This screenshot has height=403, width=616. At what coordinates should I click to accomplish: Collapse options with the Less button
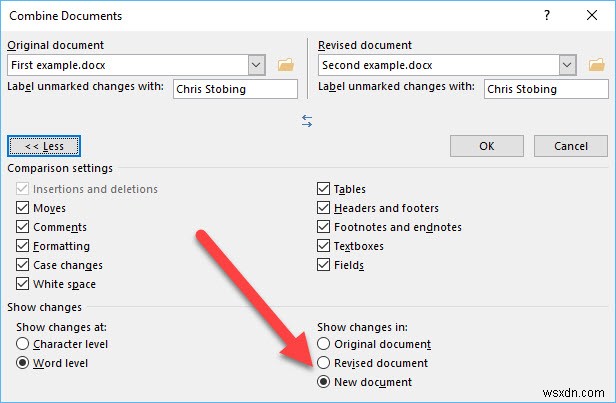coord(44,146)
